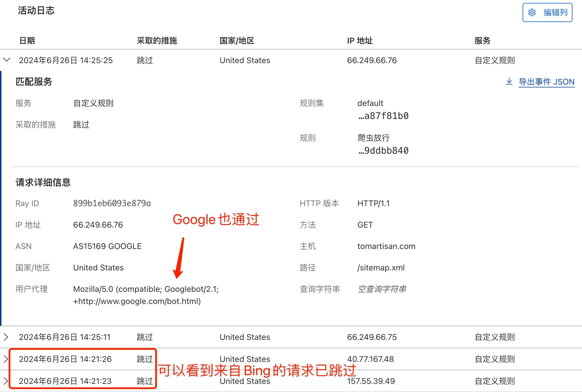Click the gear icon in the 编辑列 button
The height and width of the screenshot is (392, 582).
click(532, 12)
